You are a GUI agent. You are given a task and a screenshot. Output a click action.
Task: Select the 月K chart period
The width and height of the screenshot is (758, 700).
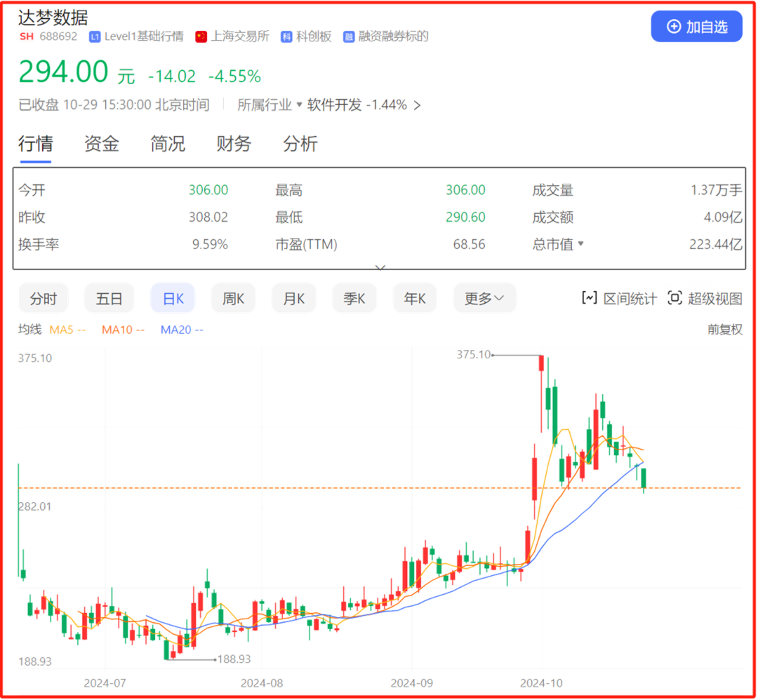(294, 299)
